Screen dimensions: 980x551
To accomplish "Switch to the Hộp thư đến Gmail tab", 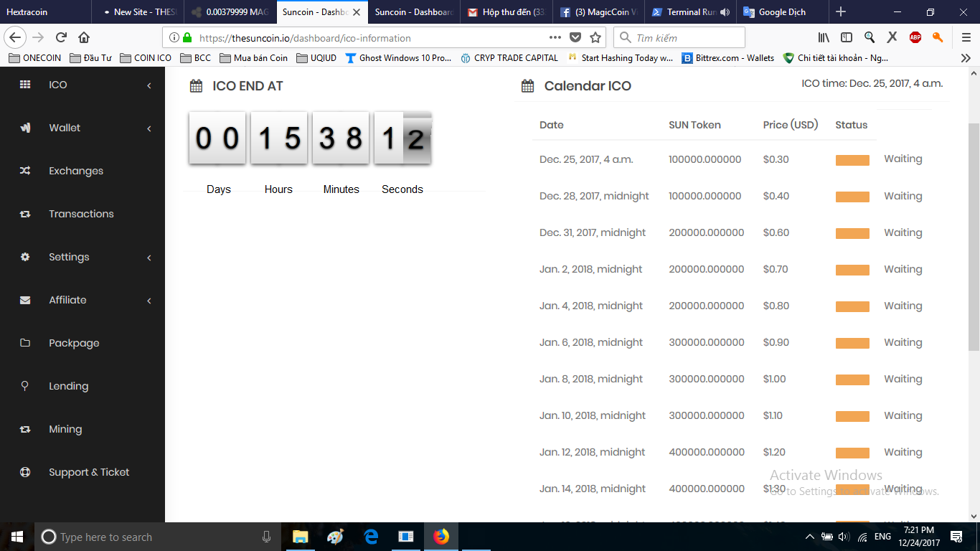I will [507, 12].
